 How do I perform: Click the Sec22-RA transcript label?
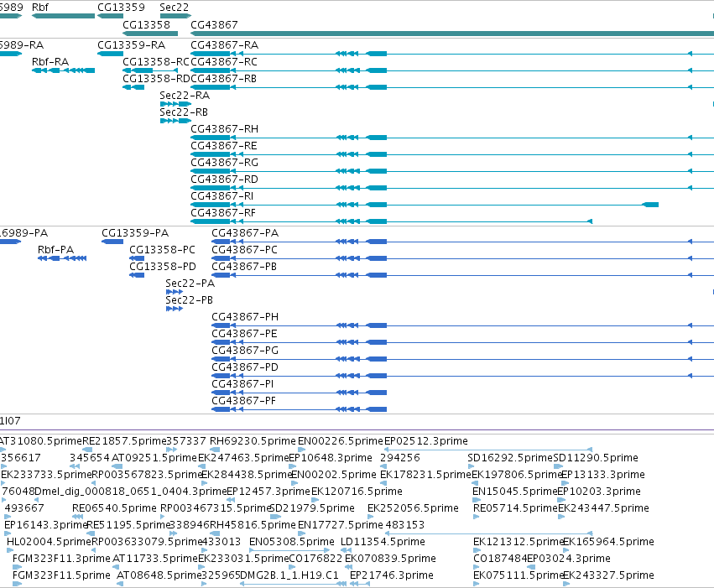[x=185, y=96]
